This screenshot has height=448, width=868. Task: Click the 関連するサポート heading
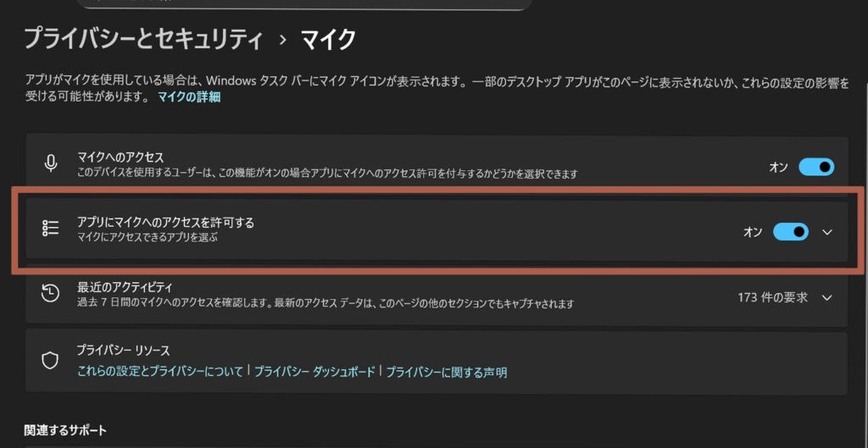(x=65, y=430)
